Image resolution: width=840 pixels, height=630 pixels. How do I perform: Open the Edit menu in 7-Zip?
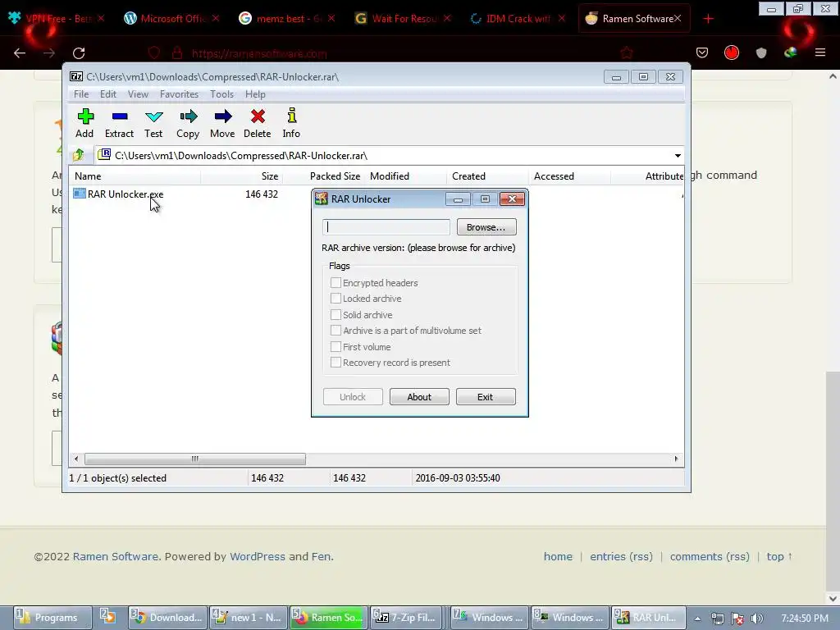pyautogui.click(x=107, y=94)
